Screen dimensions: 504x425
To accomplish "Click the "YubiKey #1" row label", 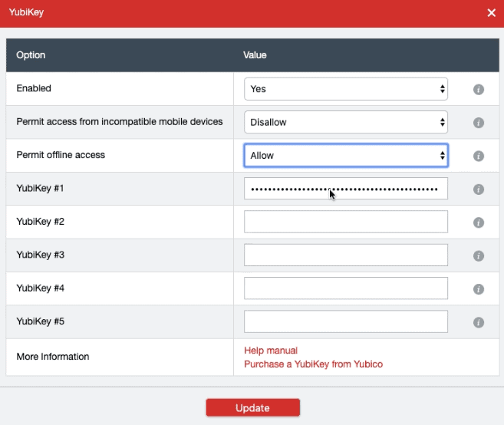I will point(40,188).
